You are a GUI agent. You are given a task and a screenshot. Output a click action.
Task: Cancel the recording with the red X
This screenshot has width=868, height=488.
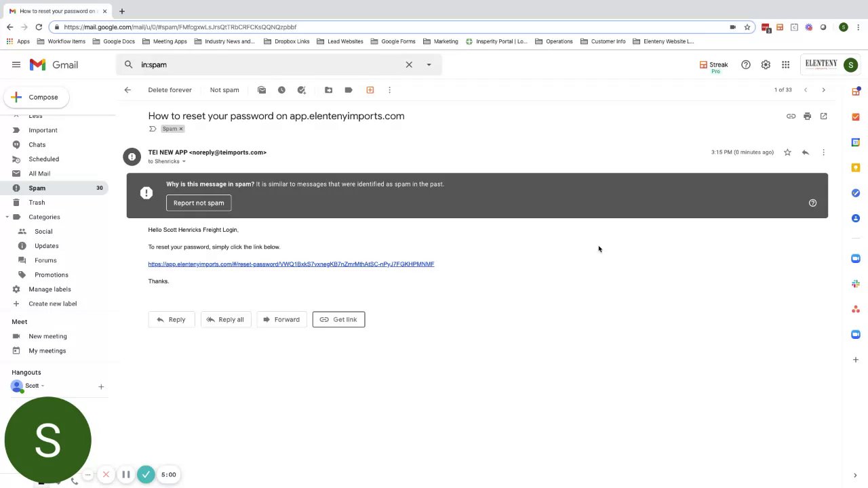click(106, 474)
